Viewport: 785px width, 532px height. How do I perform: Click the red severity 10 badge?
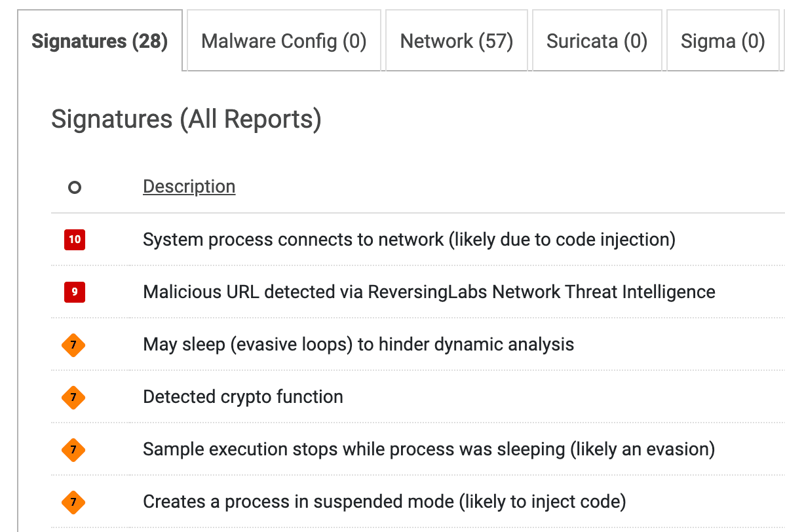click(74, 240)
